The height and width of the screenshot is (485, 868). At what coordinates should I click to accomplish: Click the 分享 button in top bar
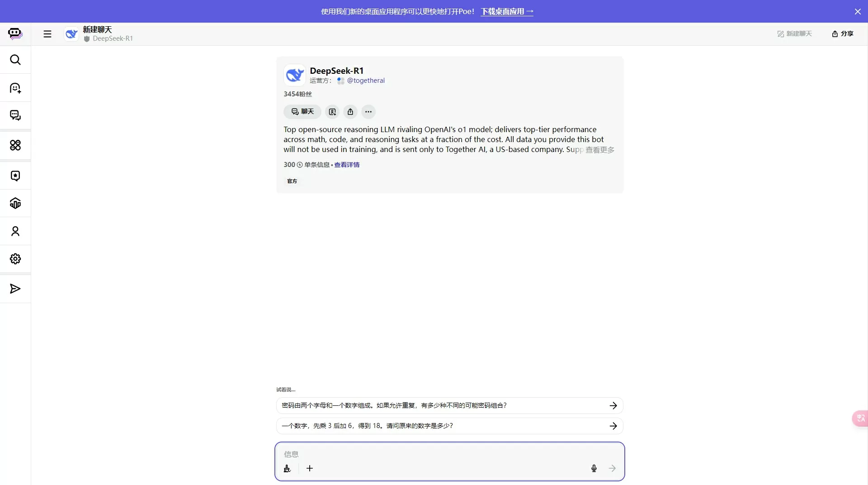(x=843, y=34)
